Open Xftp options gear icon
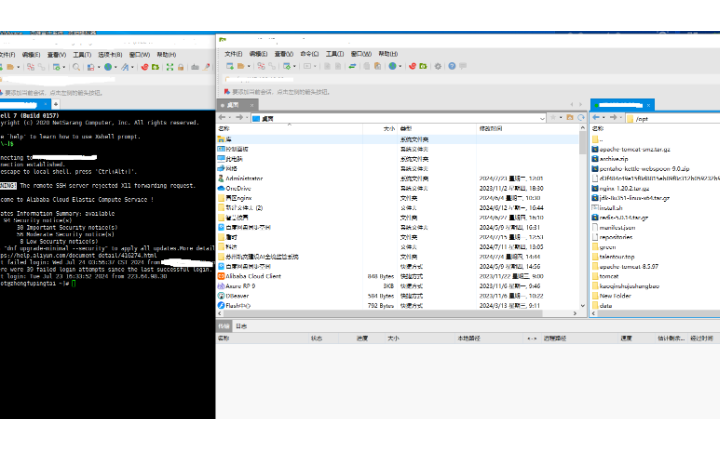The image size is (720, 450). (x=438, y=66)
